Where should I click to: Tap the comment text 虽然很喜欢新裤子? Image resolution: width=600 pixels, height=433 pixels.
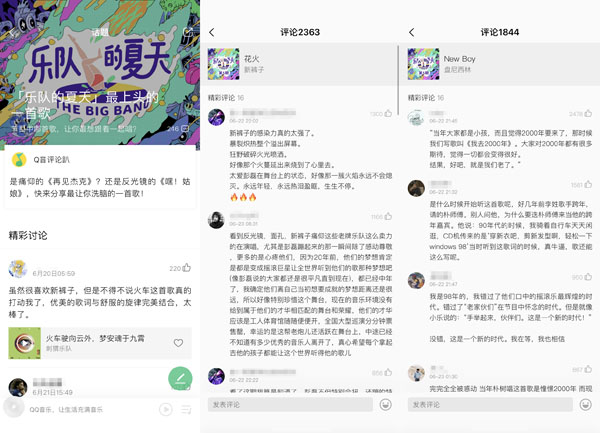pos(100,302)
